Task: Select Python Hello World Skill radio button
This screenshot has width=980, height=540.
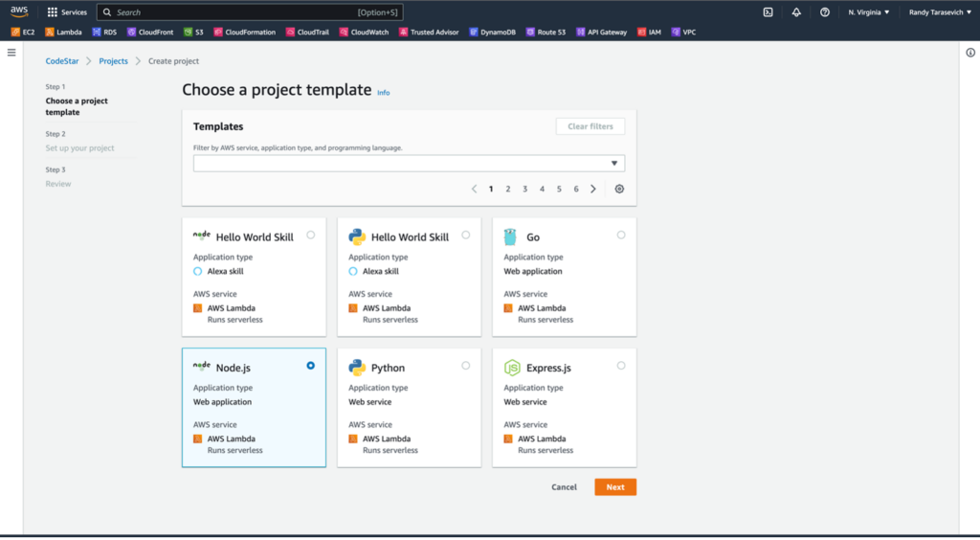Action: click(x=466, y=235)
